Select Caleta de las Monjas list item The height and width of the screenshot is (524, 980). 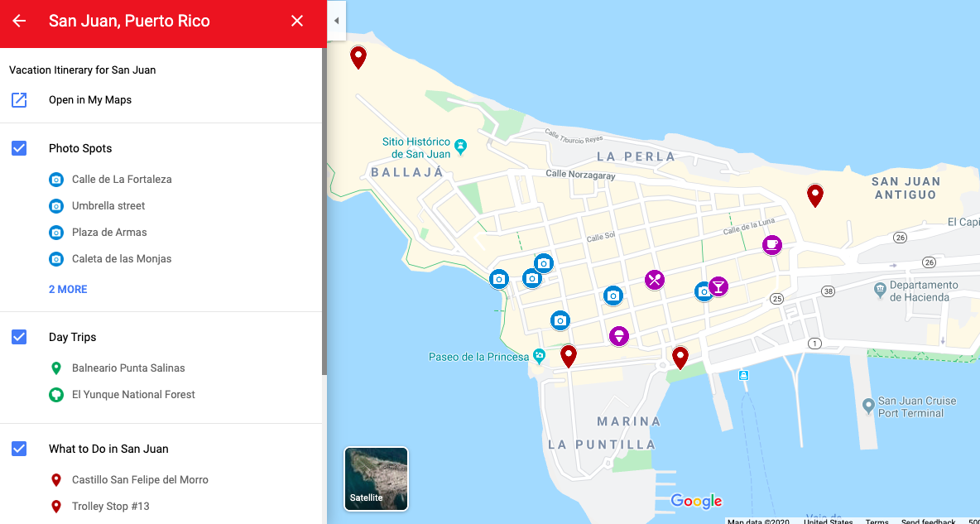tap(121, 258)
